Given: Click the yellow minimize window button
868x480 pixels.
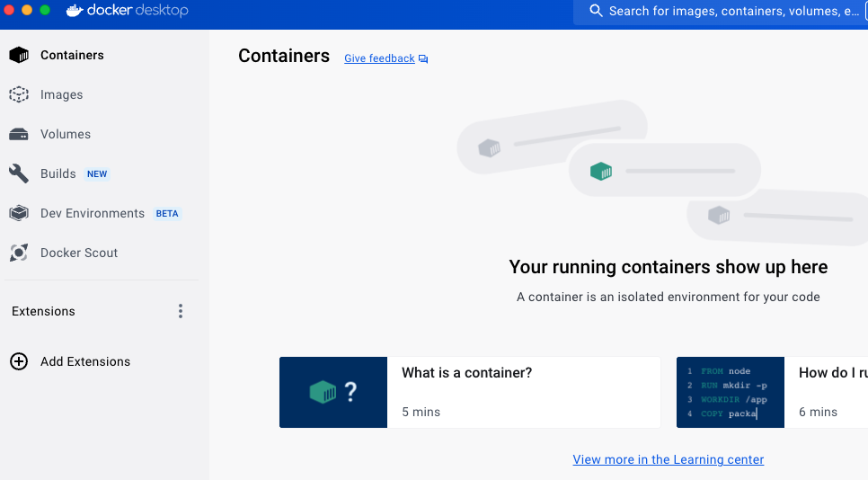Looking at the screenshot, I should click(27, 10).
